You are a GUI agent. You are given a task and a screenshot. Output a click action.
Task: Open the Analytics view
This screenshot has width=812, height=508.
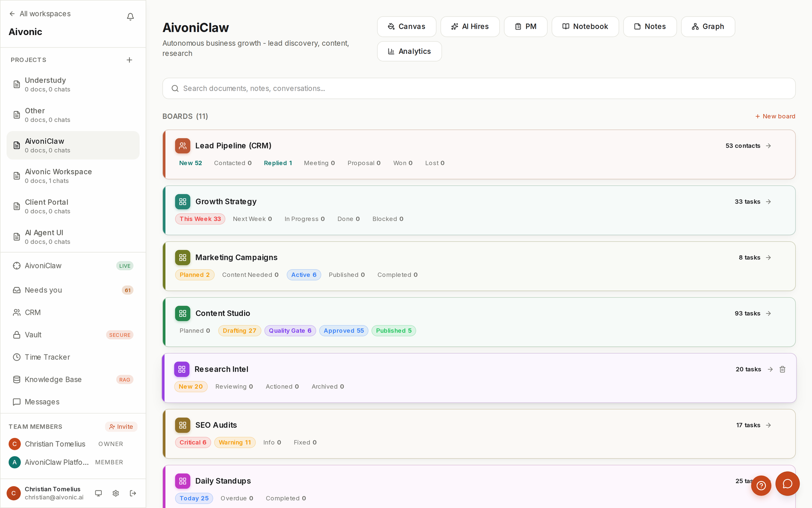pyautogui.click(x=409, y=51)
